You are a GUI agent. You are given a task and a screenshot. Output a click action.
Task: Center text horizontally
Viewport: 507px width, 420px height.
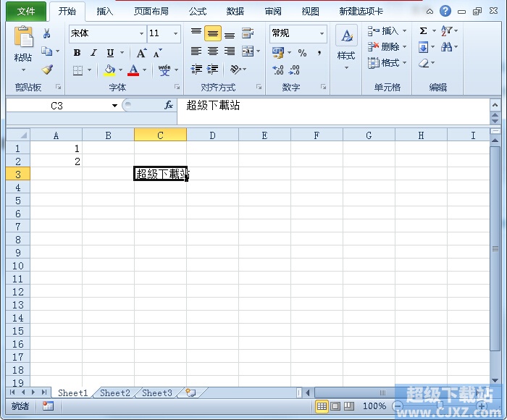click(x=213, y=51)
